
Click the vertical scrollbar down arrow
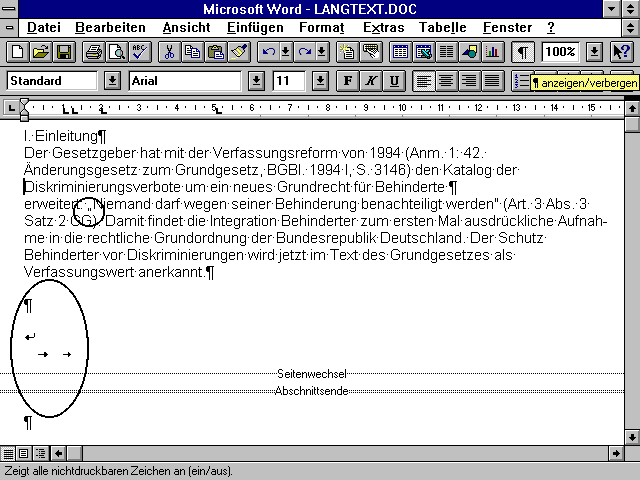[x=632, y=437]
